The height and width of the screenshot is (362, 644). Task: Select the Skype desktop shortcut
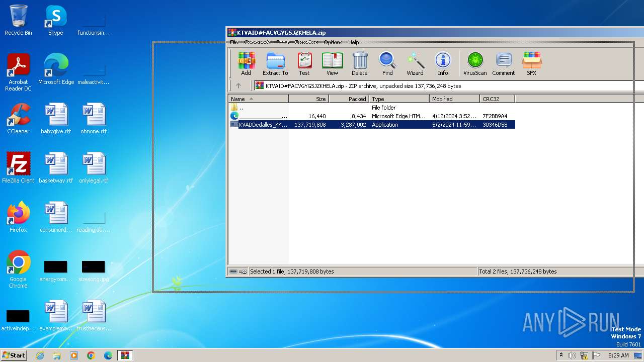(x=56, y=21)
